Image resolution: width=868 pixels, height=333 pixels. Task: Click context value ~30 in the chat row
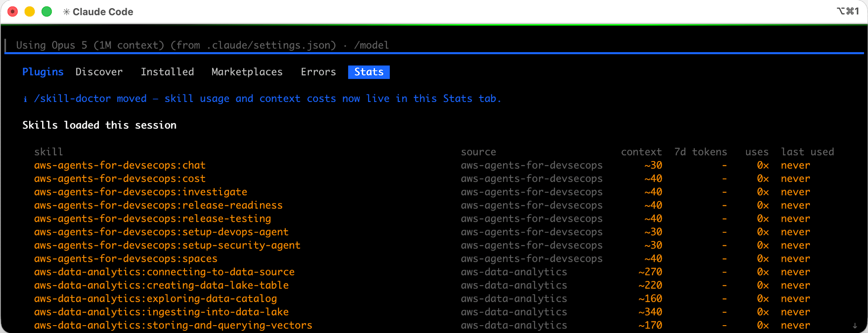point(653,165)
